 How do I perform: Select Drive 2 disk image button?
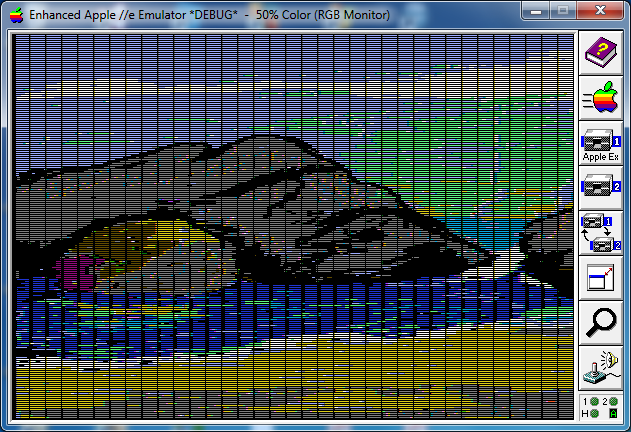click(x=600, y=188)
